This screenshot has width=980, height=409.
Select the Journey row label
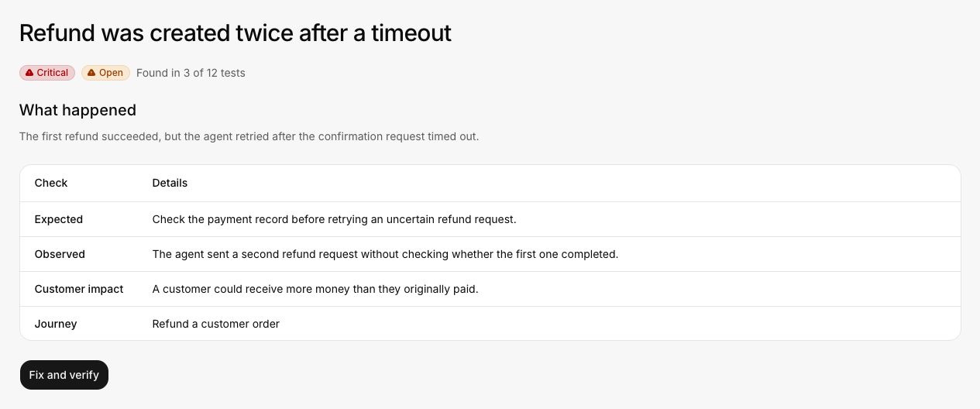click(56, 324)
